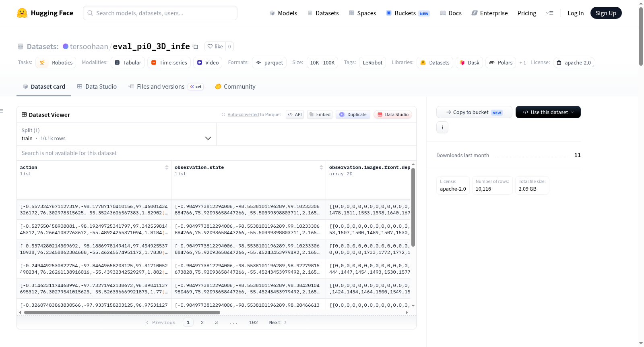
Task: Click the Datasets library tag
Action: click(x=435, y=62)
